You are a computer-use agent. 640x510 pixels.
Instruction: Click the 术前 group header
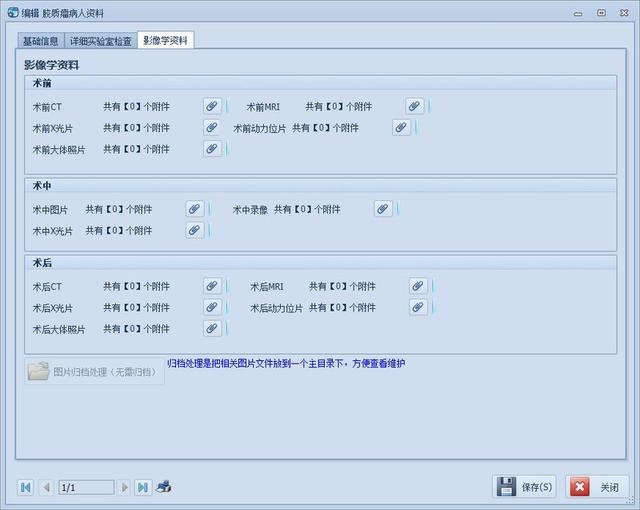(320, 83)
